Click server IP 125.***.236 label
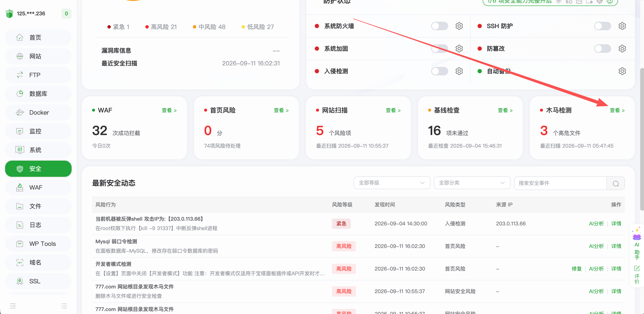Image resolution: width=644 pixels, height=314 pixels. click(31, 13)
